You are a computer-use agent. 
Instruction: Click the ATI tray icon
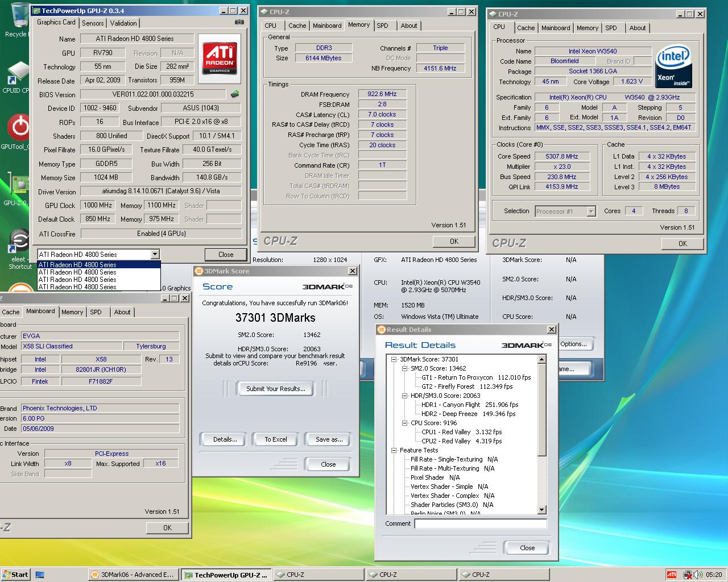coord(672,575)
